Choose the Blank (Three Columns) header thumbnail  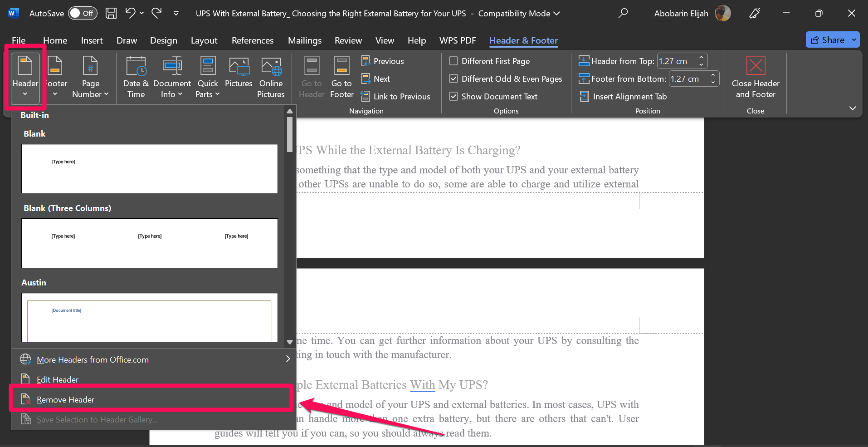pos(150,243)
